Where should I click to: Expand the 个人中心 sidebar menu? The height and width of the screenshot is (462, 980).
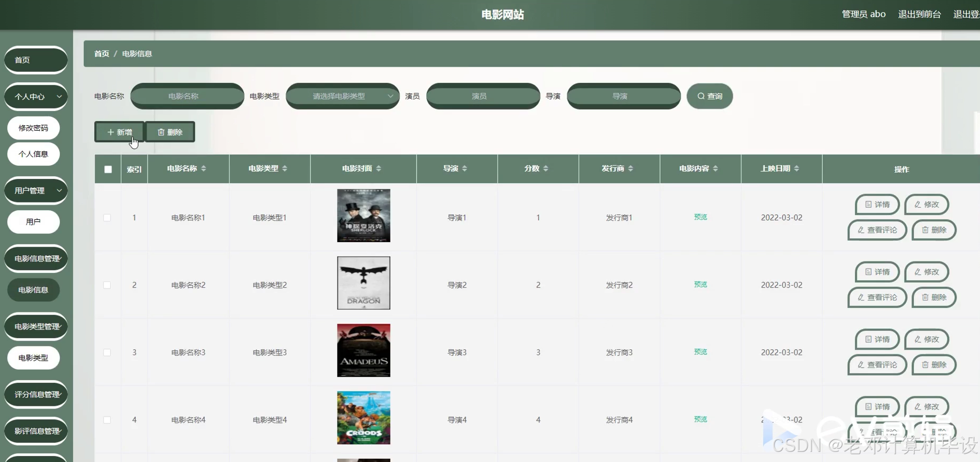[36, 97]
